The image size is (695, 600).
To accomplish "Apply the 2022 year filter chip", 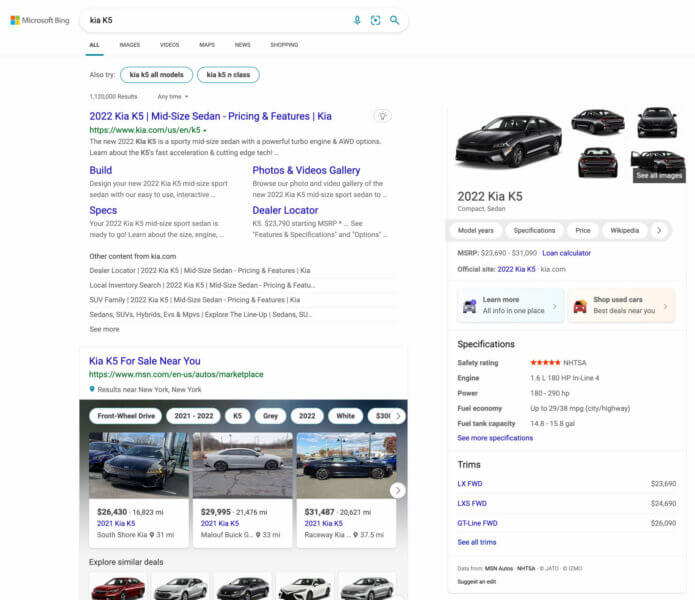I will (307, 416).
